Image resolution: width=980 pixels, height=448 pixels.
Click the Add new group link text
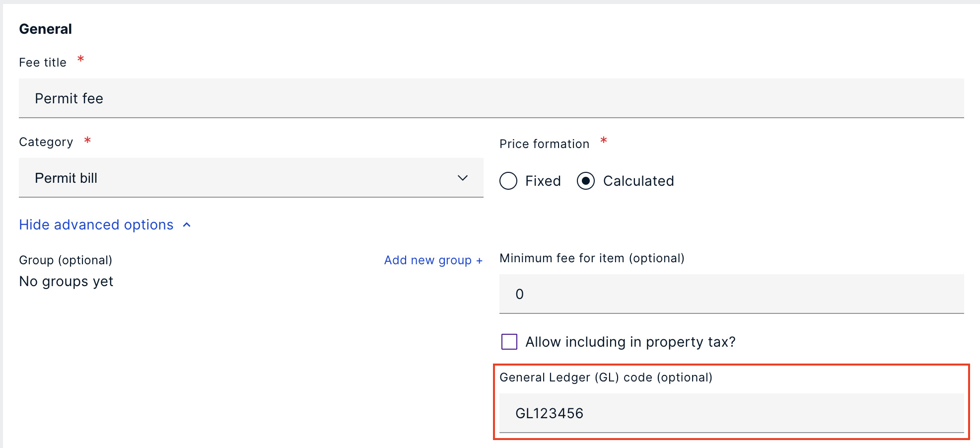pos(427,260)
